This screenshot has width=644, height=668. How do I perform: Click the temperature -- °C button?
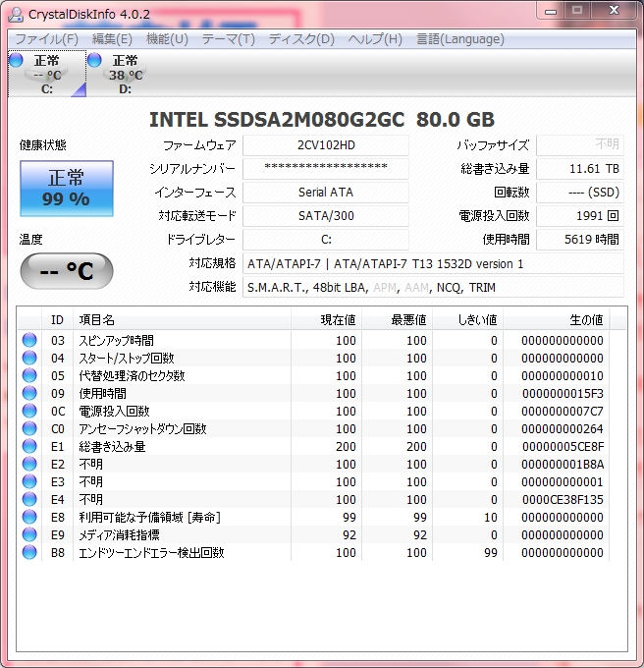click(67, 271)
